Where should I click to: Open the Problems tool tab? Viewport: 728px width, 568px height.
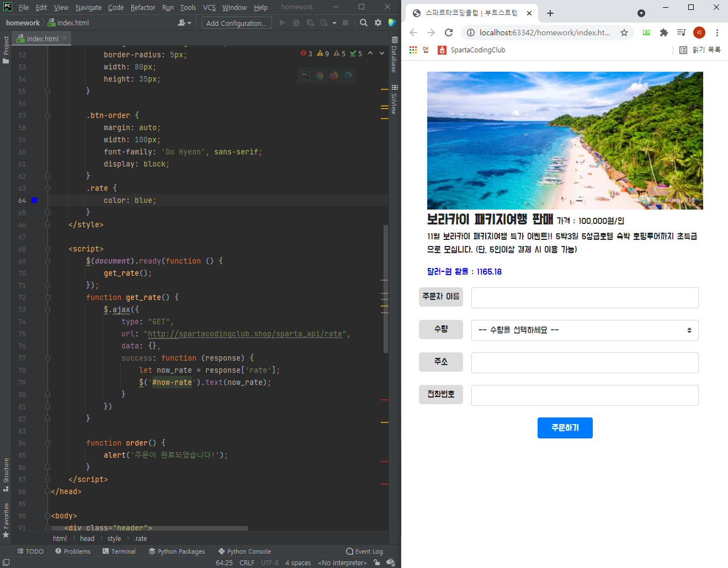click(73, 551)
